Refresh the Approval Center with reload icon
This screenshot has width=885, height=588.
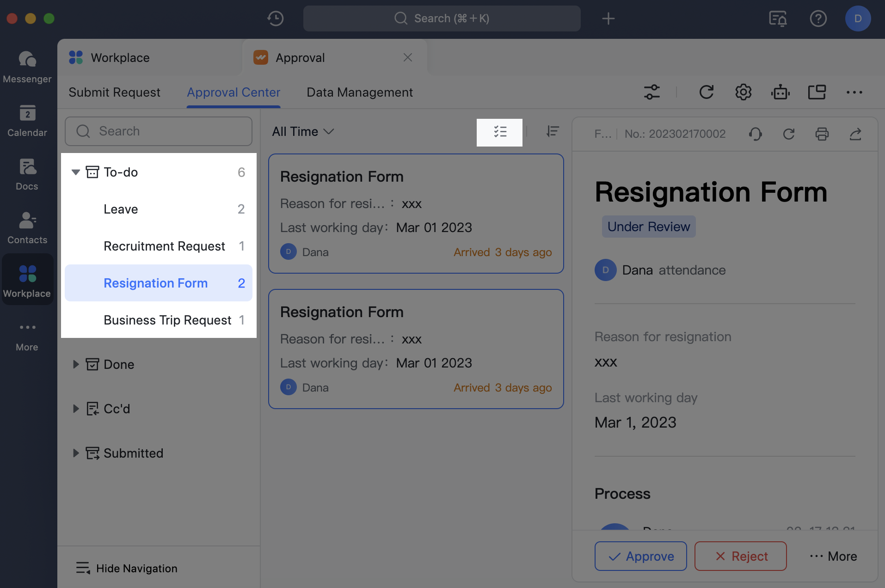tap(707, 92)
